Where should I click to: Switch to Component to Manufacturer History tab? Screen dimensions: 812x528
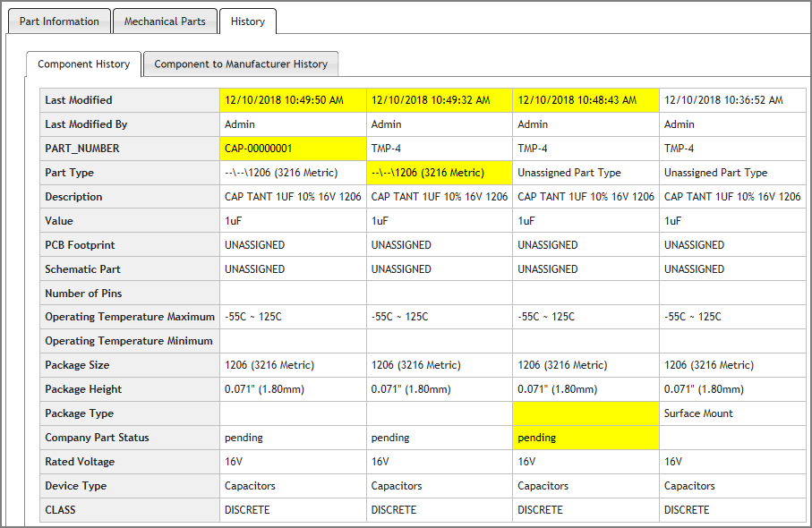coord(242,64)
